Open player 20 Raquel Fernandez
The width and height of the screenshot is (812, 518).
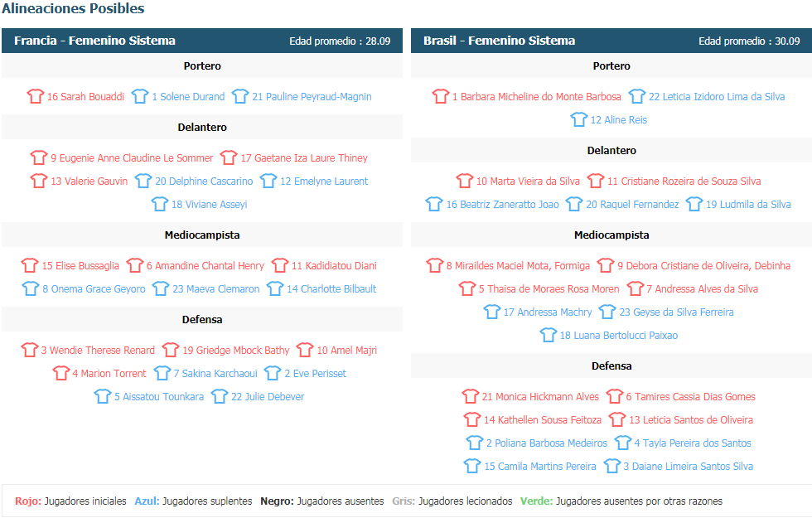point(632,205)
